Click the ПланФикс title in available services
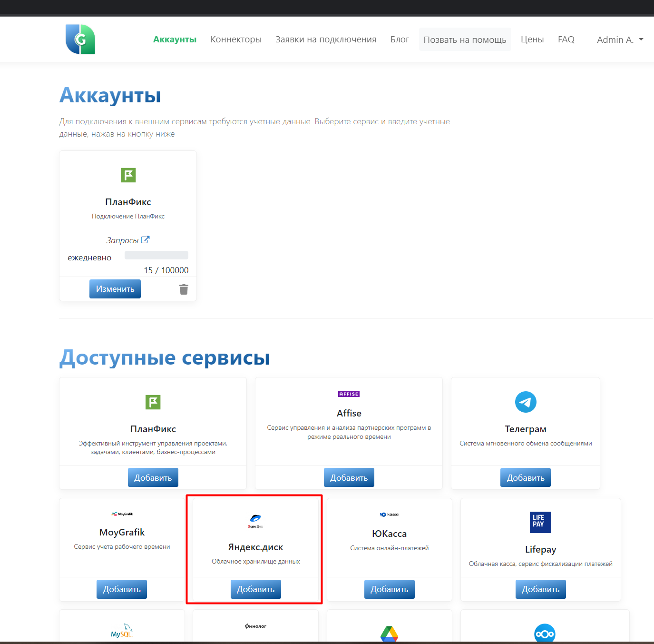654x644 pixels. tap(153, 429)
